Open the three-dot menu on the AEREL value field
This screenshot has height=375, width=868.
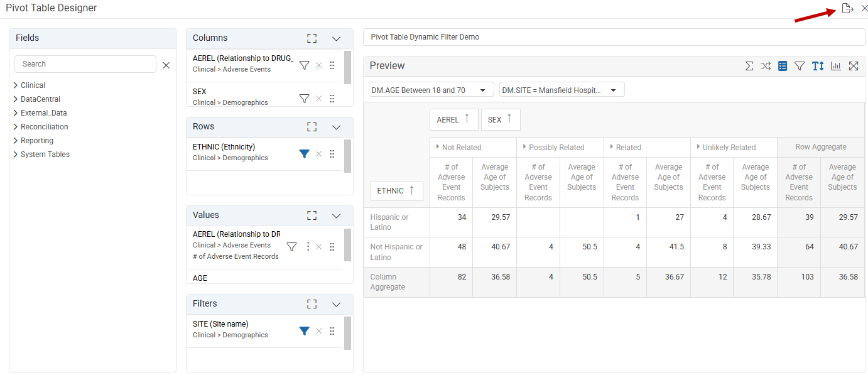coord(307,247)
